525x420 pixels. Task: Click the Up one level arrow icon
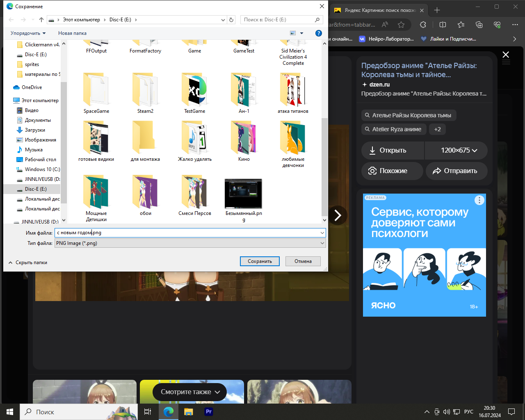tap(41, 20)
